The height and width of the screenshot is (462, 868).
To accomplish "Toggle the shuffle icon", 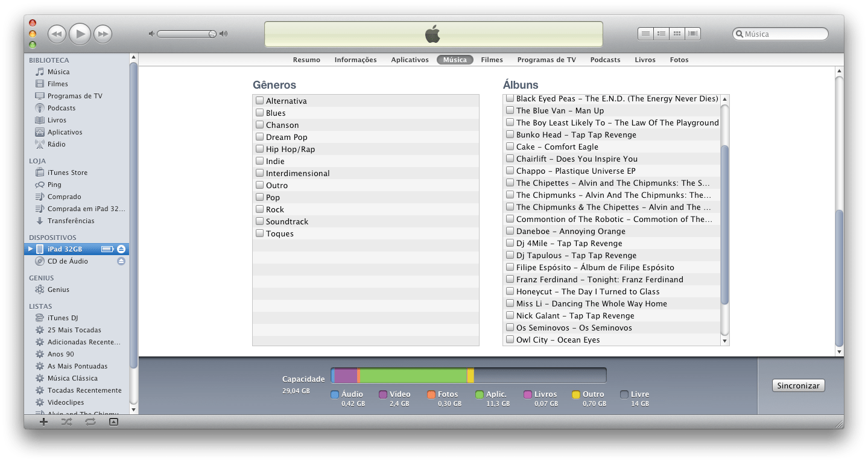I will (x=66, y=422).
